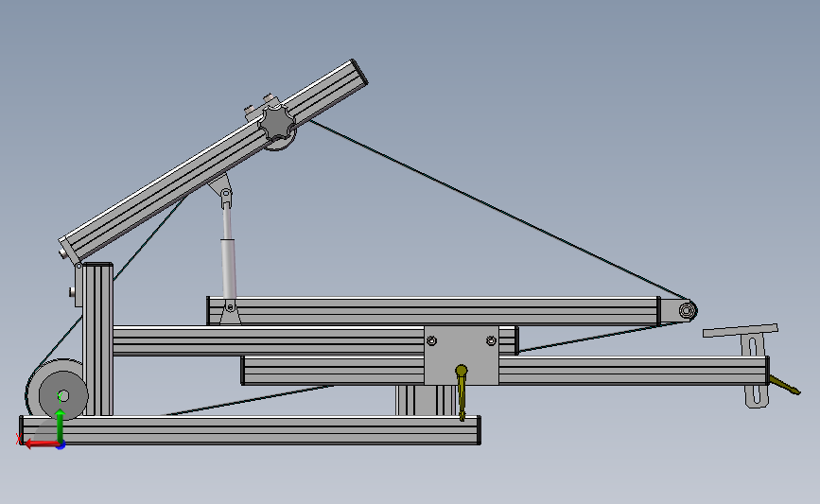Select the vertical upright post
The image size is (820, 504).
coord(97,339)
